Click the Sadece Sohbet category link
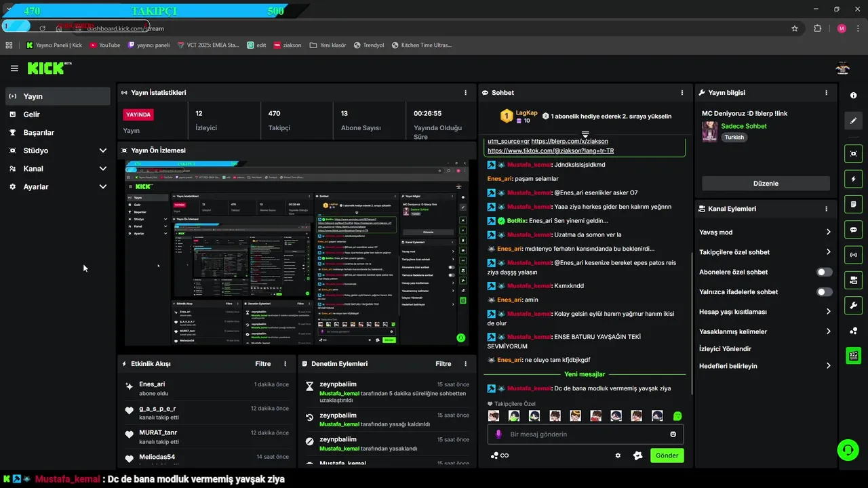 tap(744, 126)
